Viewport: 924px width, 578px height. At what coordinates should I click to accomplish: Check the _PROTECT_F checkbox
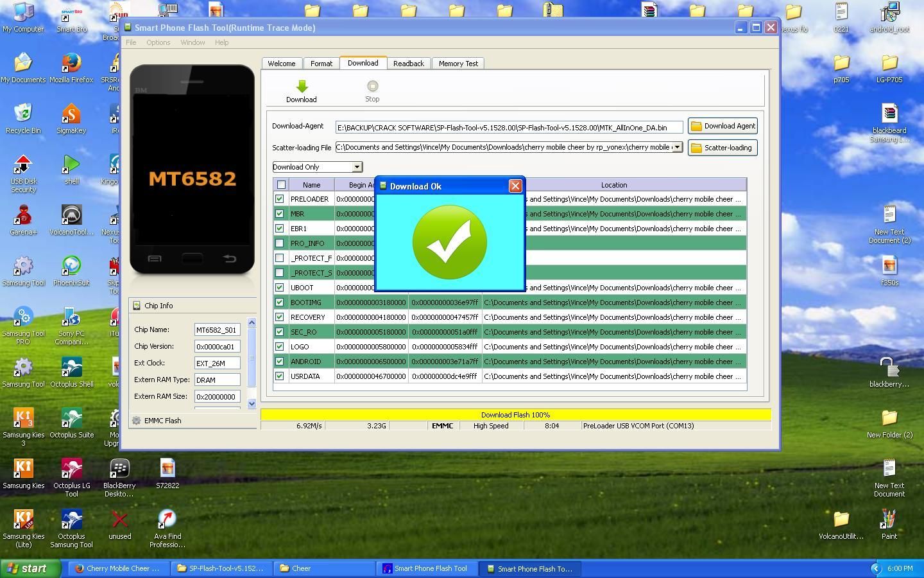tap(279, 258)
